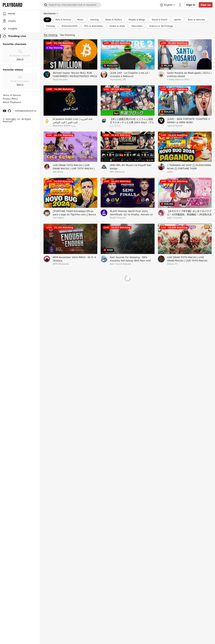
Task: Open the GitHub icon in sidebar footer
Action: pos(10,111)
